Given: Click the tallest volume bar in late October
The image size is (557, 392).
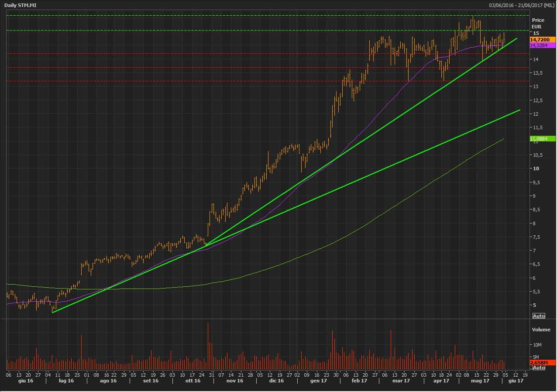Looking at the screenshot, I should point(208,346).
